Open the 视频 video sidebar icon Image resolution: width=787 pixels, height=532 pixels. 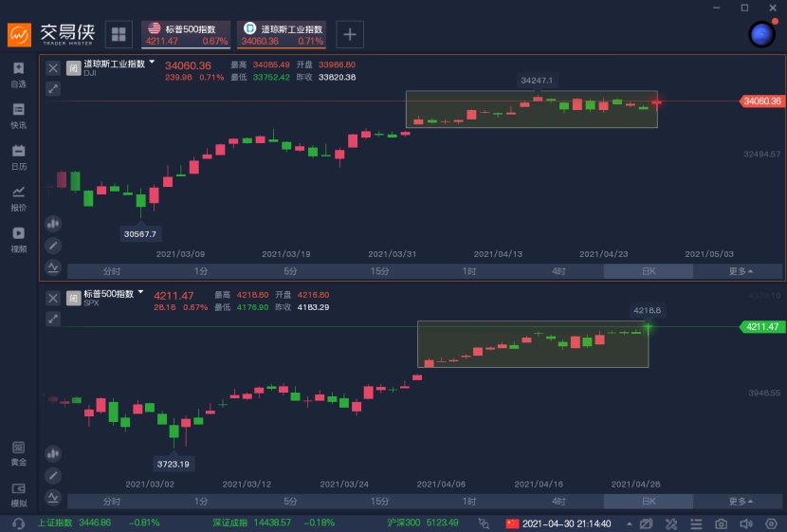pos(19,240)
